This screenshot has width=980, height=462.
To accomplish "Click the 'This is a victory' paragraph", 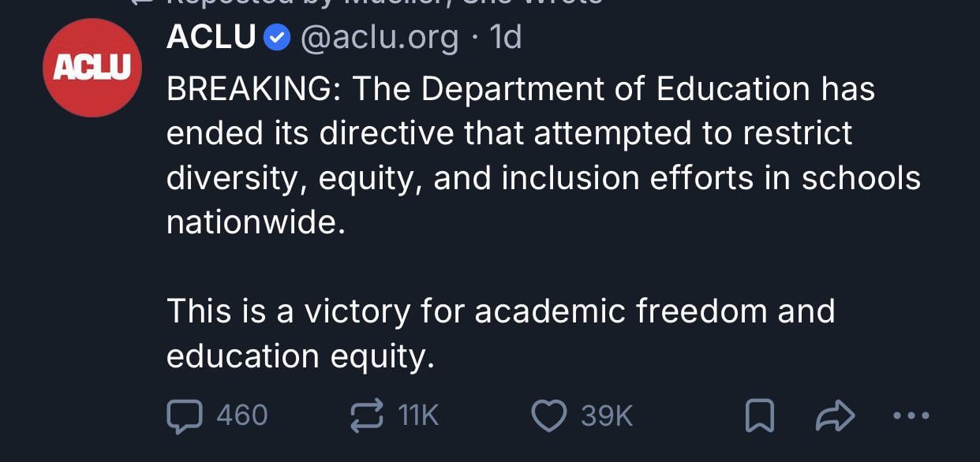I will (500, 311).
